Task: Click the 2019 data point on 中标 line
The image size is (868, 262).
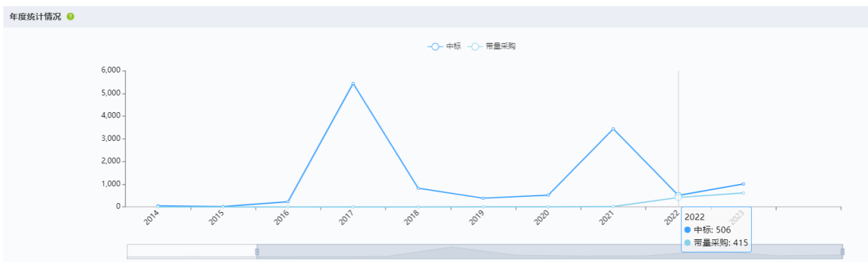Action: (x=483, y=198)
